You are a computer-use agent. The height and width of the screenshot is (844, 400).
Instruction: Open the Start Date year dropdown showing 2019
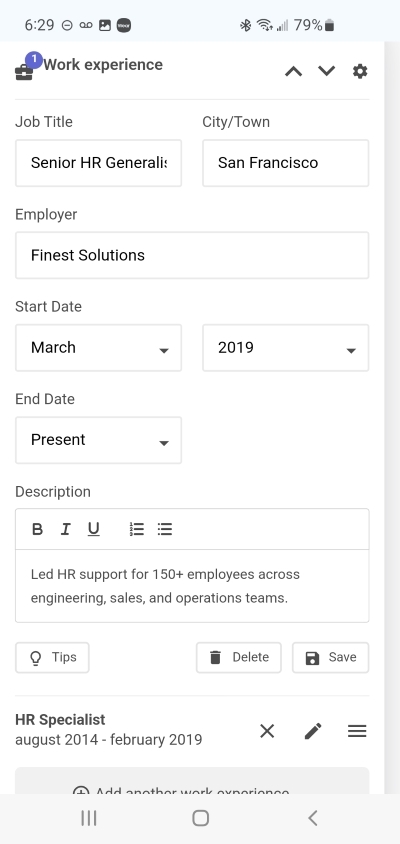pyautogui.click(x=286, y=348)
